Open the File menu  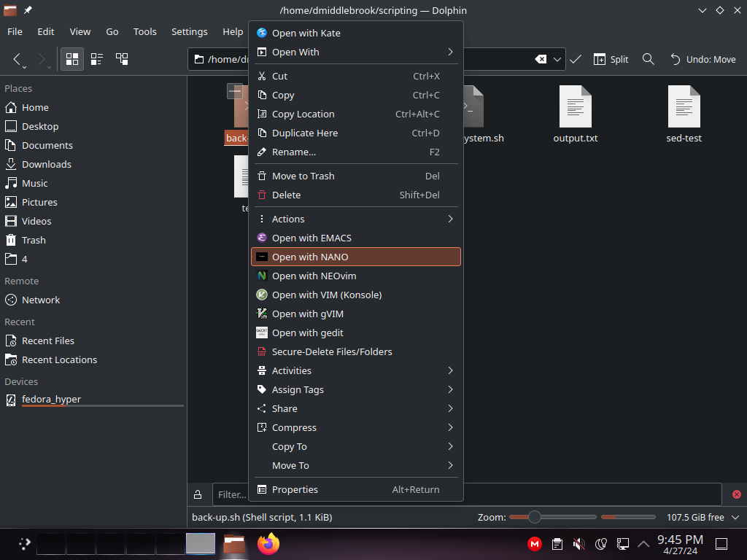pos(15,31)
